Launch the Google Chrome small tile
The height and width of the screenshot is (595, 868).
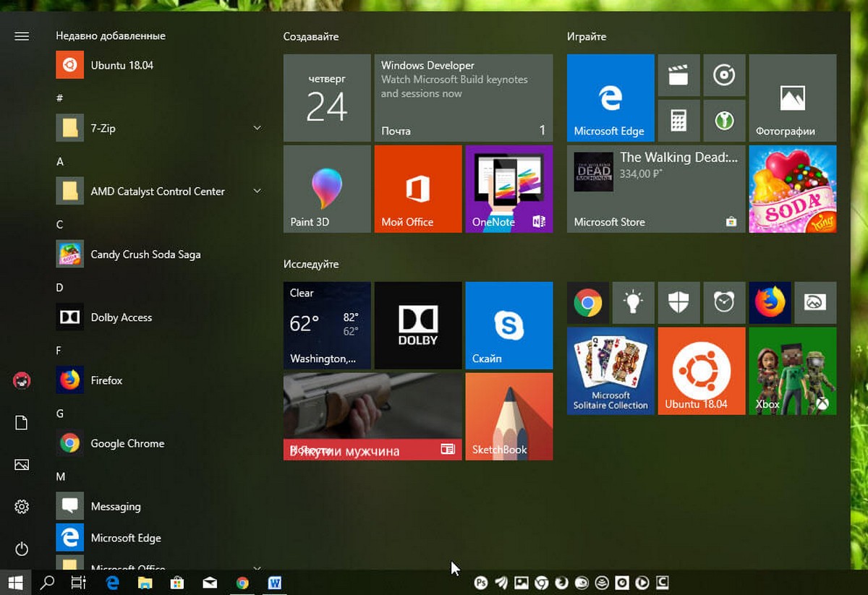[x=588, y=303]
